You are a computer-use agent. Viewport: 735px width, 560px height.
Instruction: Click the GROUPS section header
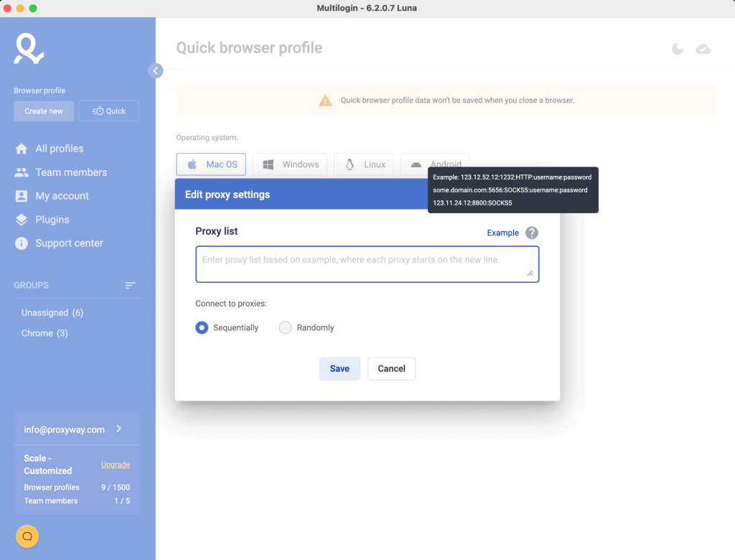pos(31,285)
